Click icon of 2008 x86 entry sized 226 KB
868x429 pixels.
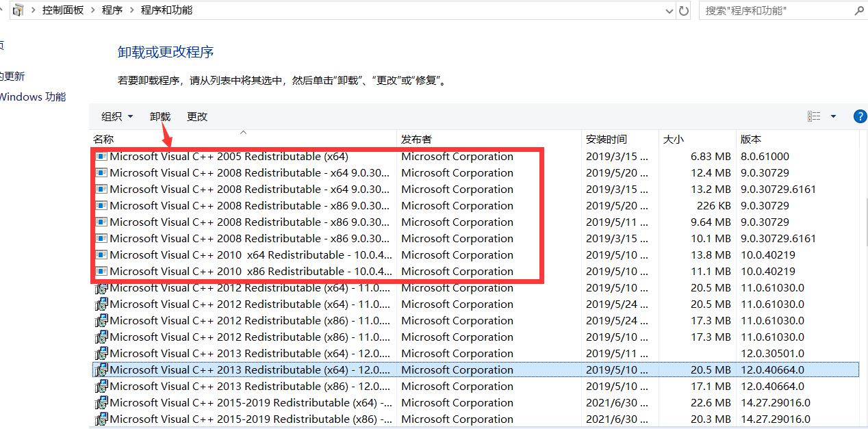pos(101,206)
